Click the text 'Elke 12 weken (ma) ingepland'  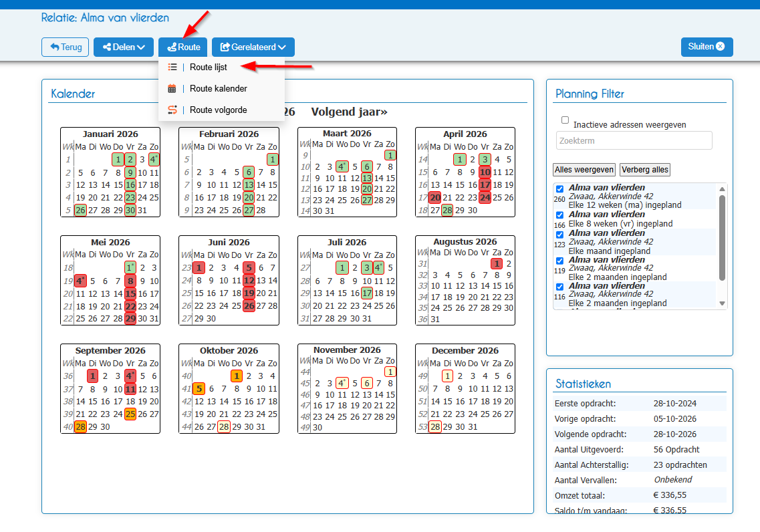[625, 205]
